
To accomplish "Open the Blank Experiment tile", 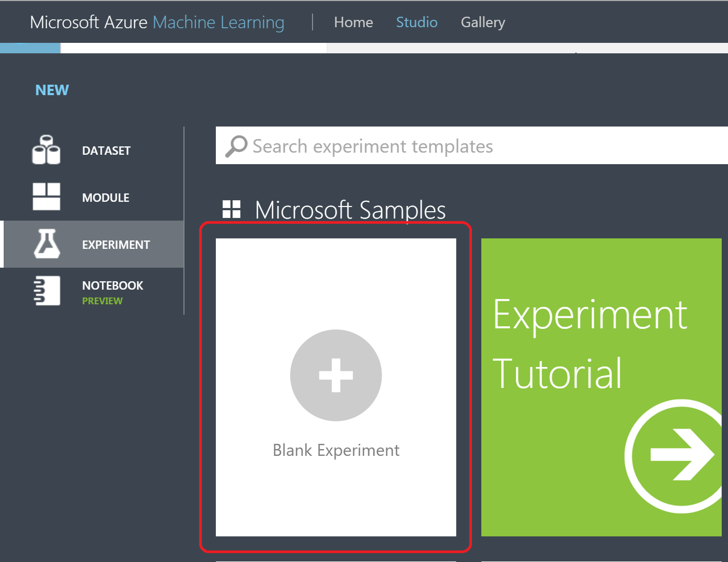I will tap(336, 387).
